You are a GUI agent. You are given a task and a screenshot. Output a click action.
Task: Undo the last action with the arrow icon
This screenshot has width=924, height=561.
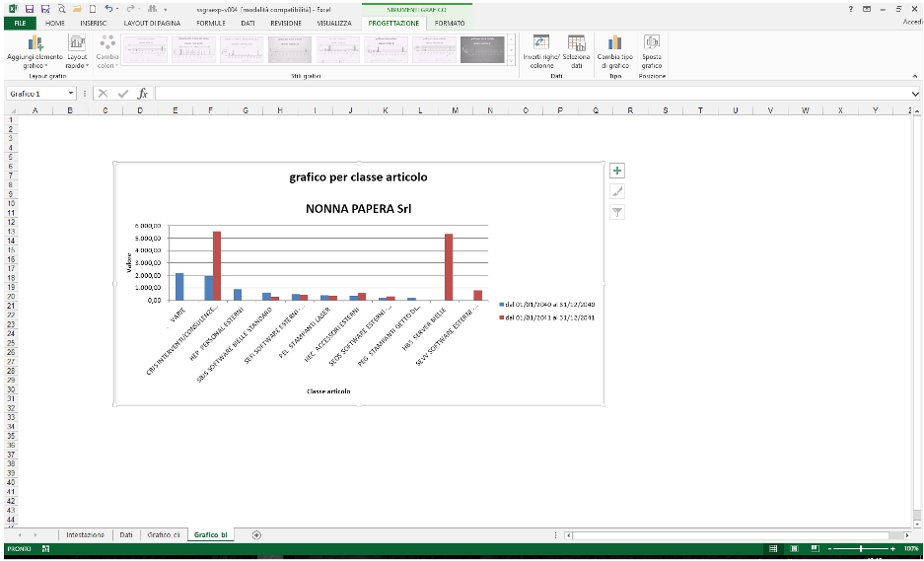[108, 10]
